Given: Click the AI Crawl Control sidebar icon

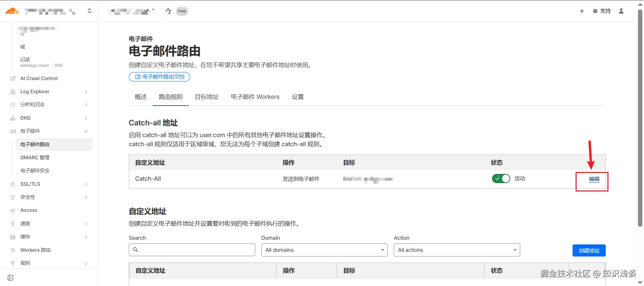Looking at the screenshot, I should (x=13, y=78).
